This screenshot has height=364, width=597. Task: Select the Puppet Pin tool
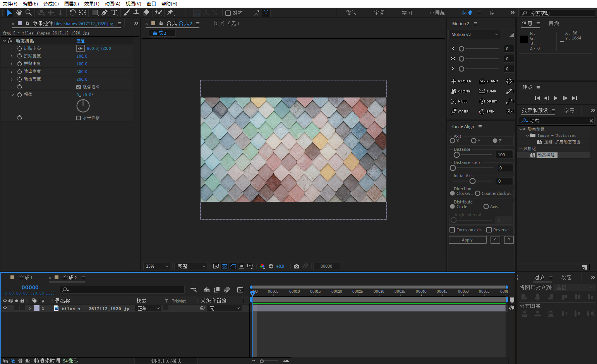click(x=170, y=13)
